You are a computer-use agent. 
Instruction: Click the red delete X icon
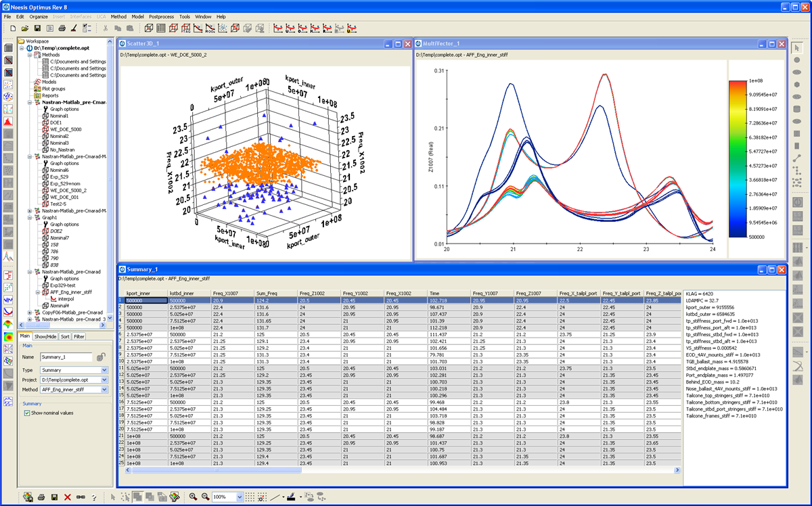pyautogui.click(x=68, y=497)
